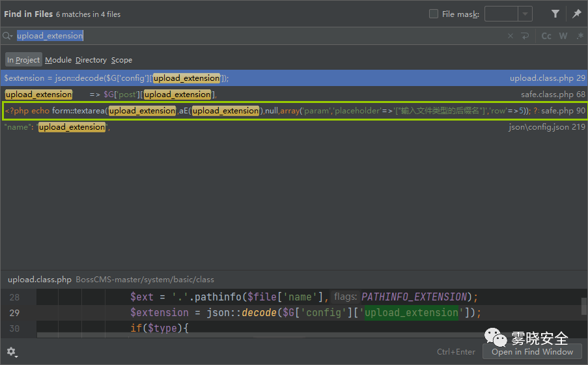Click the BossCMS-master/system/basic/class path
Image resolution: width=588 pixels, height=365 pixels.
pos(145,280)
